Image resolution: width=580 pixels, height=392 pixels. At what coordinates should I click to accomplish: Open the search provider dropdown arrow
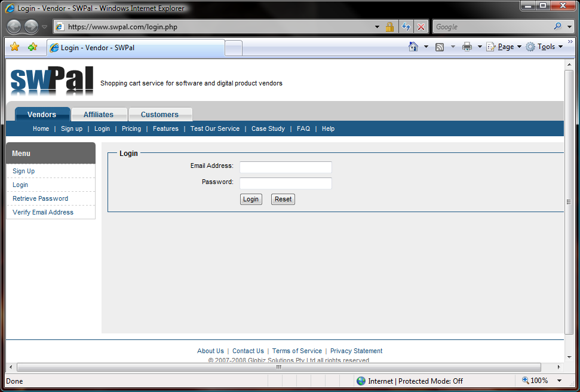tap(569, 27)
